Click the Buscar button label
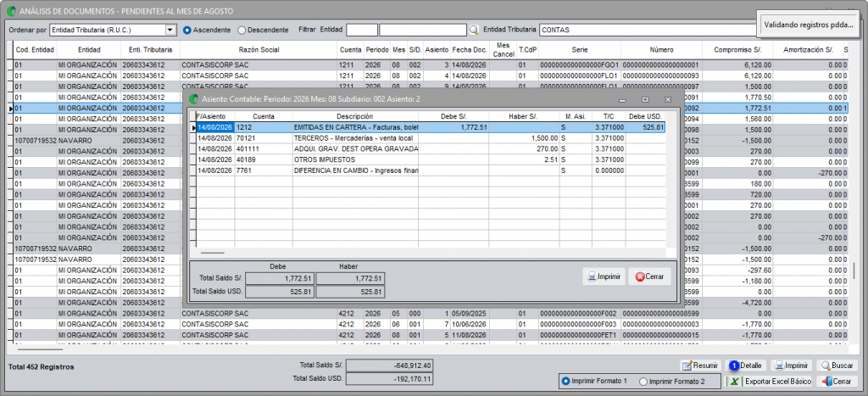The width and height of the screenshot is (868, 396). point(843,365)
